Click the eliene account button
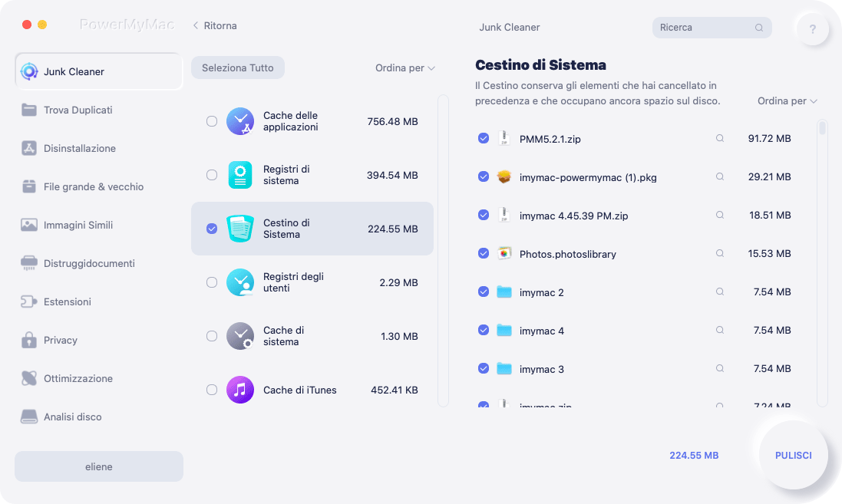 tap(99, 466)
